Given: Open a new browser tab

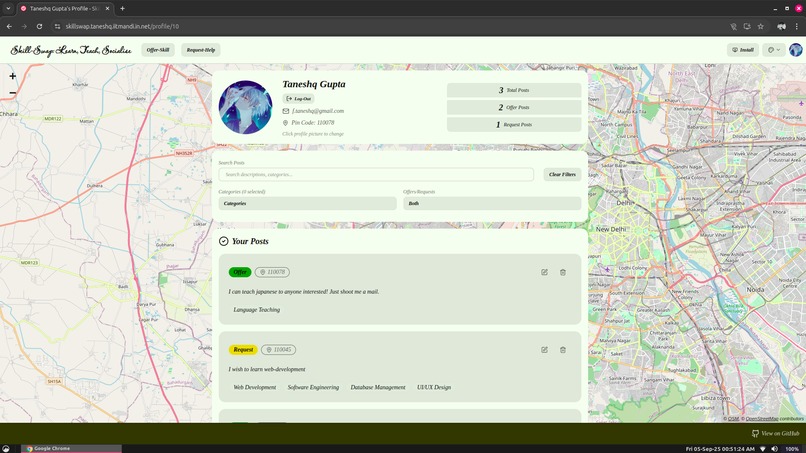Looking at the screenshot, I should 122,8.
